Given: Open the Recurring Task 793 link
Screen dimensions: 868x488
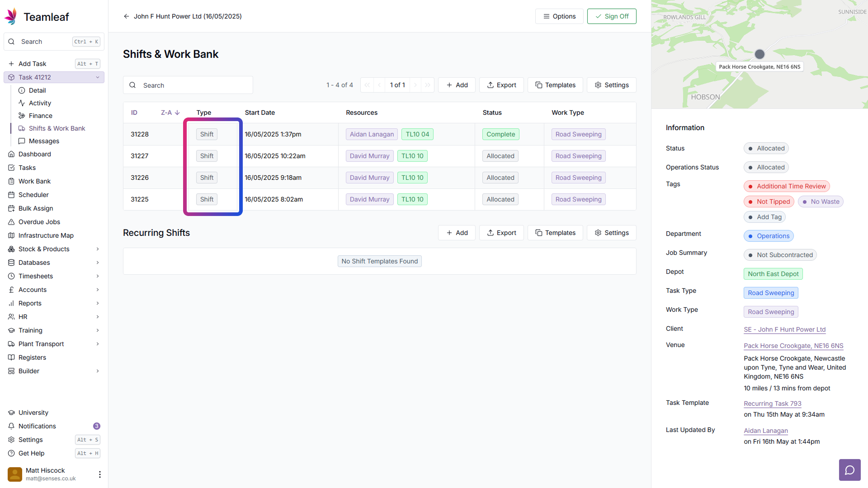Looking at the screenshot, I should 772,404.
